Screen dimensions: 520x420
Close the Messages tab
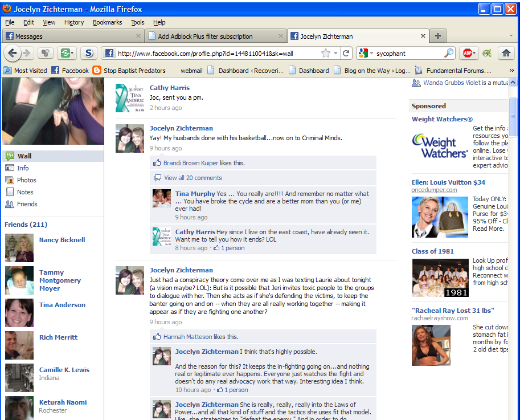point(138,36)
